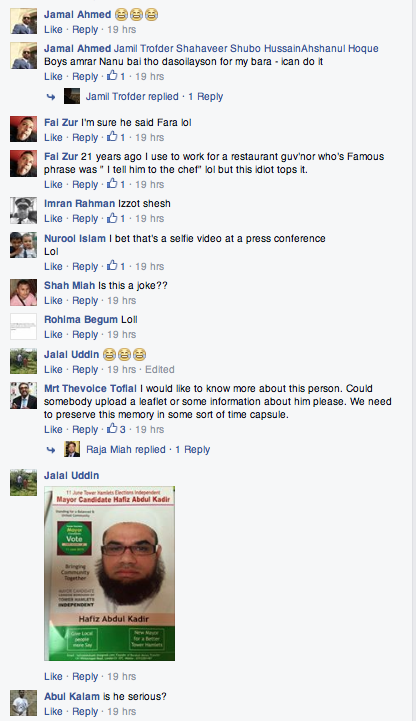Open Imran Rahman's profile avatar
The height and width of the screenshot is (721, 416).
(23, 210)
